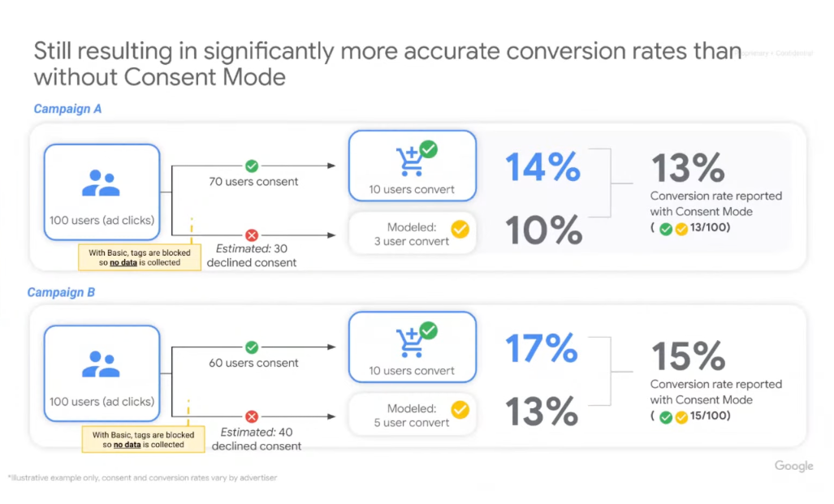
Task: Click yellow check beside 'Modeled: 5 user convert'
Action: click(460, 410)
